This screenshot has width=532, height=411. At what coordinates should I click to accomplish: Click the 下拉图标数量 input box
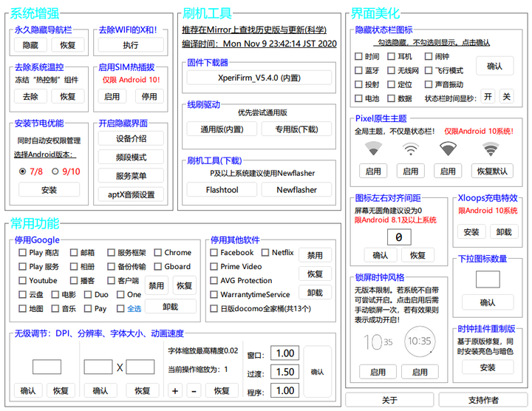point(488,279)
